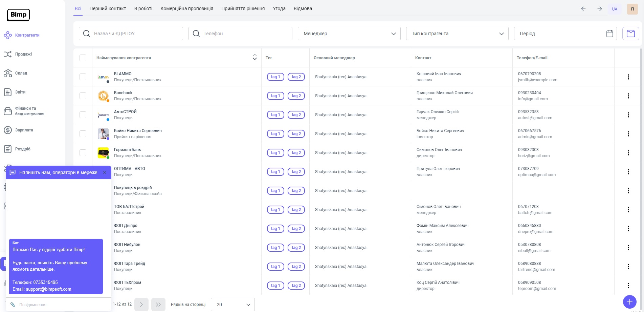The width and height of the screenshot is (644, 312).
Task: Switch to the Угода tab
Action: (x=279, y=8)
